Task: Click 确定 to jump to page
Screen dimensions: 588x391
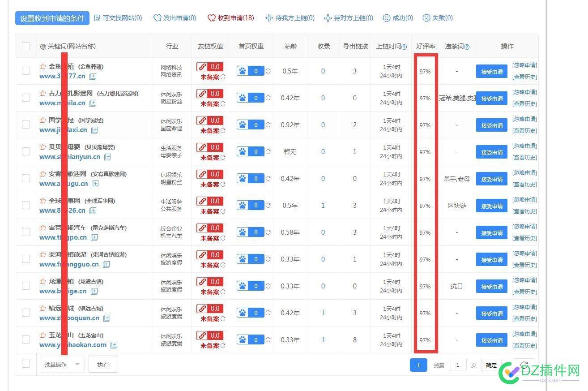Action: (x=491, y=365)
